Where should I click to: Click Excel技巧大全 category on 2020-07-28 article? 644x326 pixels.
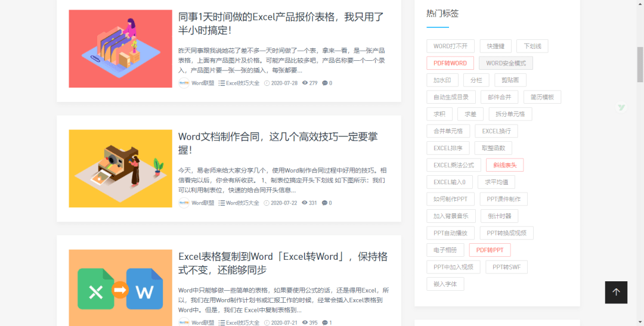(x=243, y=83)
